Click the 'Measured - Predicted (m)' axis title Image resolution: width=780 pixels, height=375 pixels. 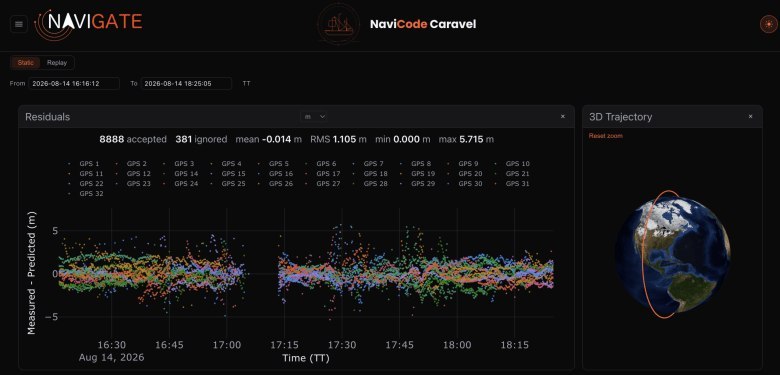pyautogui.click(x=31, y=273)
